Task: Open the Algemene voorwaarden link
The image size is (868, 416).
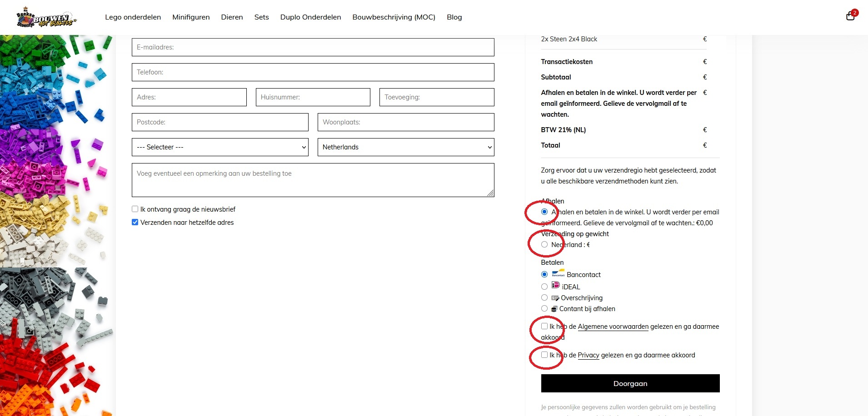Action: click(613, 327)
